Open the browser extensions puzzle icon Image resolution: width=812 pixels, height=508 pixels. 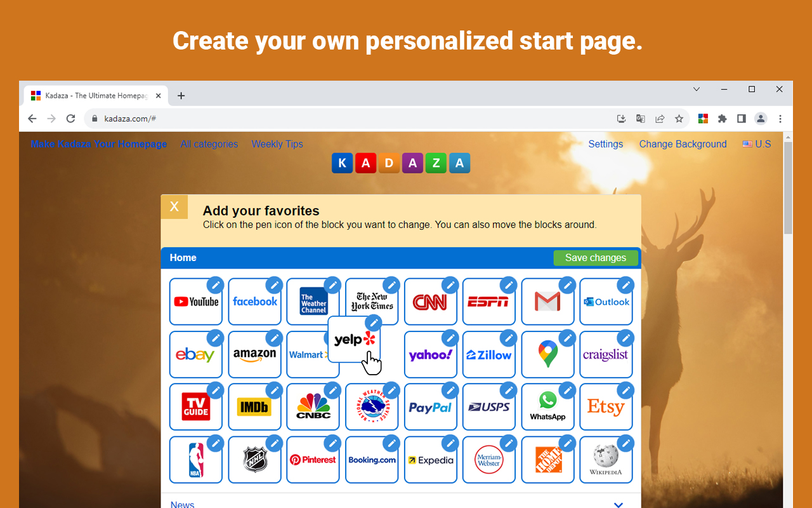[723, 118]
